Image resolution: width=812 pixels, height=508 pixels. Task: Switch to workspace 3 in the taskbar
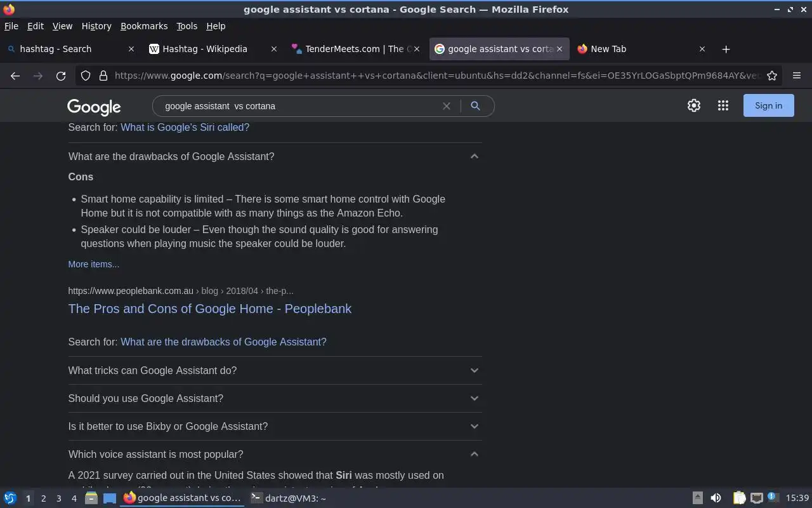pyautogui.click(x=58, y=498)
